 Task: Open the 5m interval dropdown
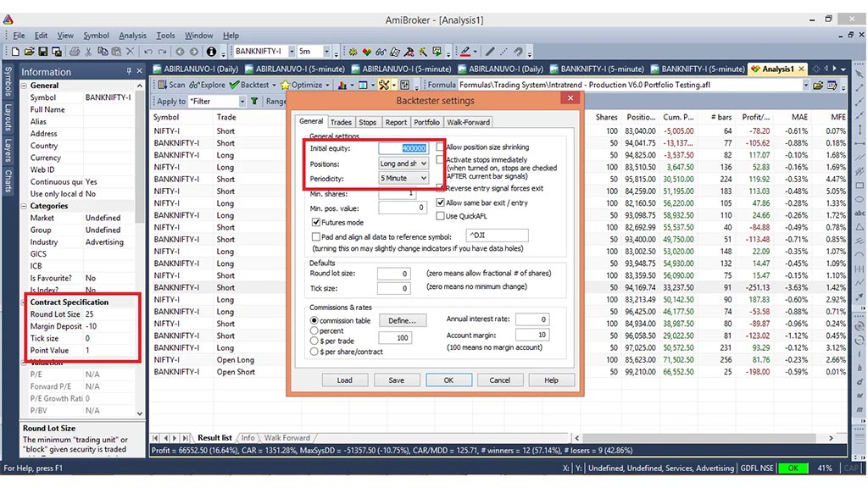(x=326, y=52)
